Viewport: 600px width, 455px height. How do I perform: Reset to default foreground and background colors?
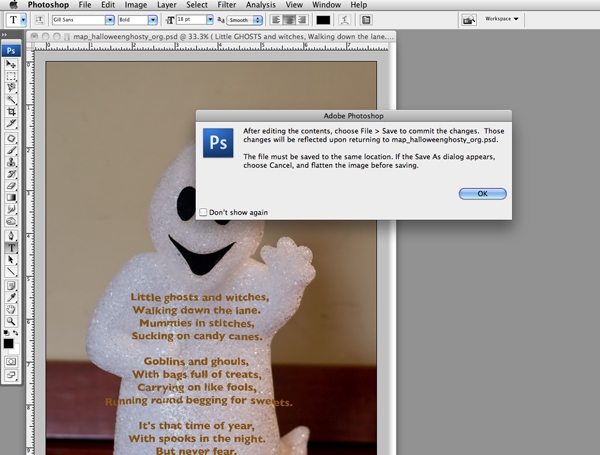coord(7,333)
